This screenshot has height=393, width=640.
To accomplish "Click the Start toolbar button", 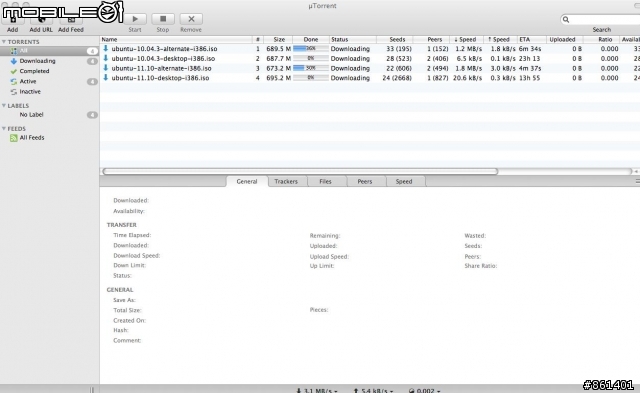I will click(135, 19).
